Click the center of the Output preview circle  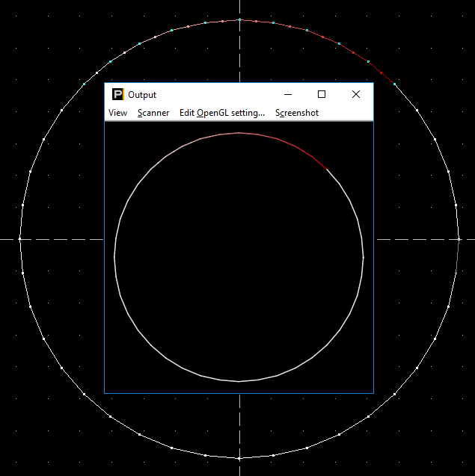pyautogui.click(x=239, y=257)
